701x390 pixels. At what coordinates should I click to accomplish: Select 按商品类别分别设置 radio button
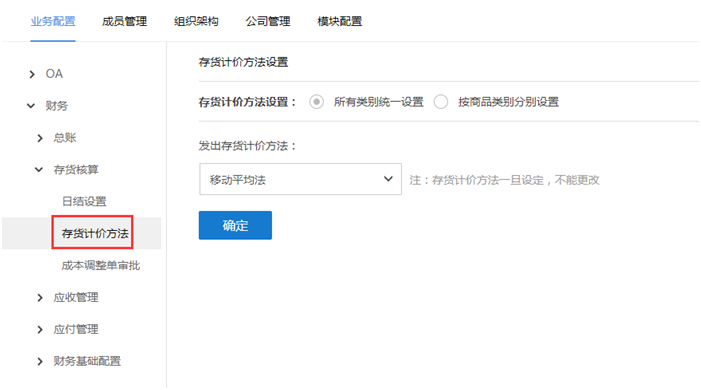point(440,102)
